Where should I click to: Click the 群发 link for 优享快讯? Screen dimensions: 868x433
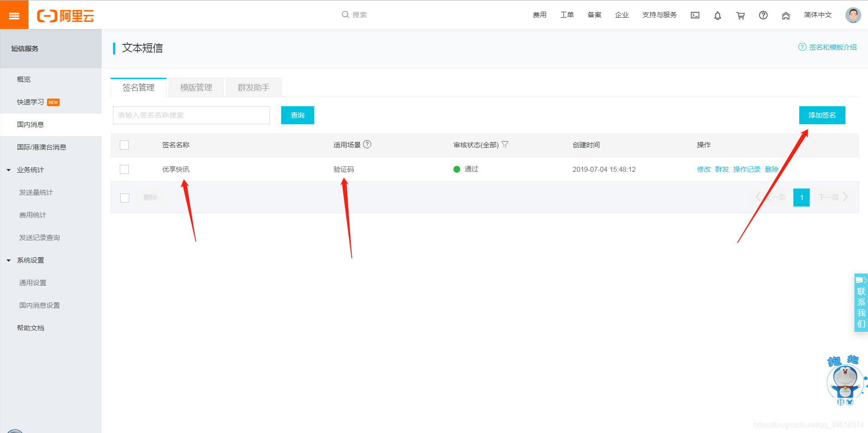(722, 169)
